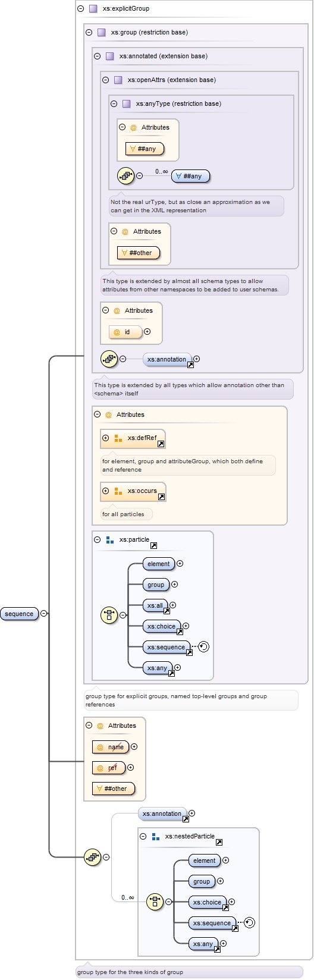The width and height of the screenshot is (314, 980).
Task: Open the xs:nestedParticle group link arrow
Action: click(x=219, y=842)
